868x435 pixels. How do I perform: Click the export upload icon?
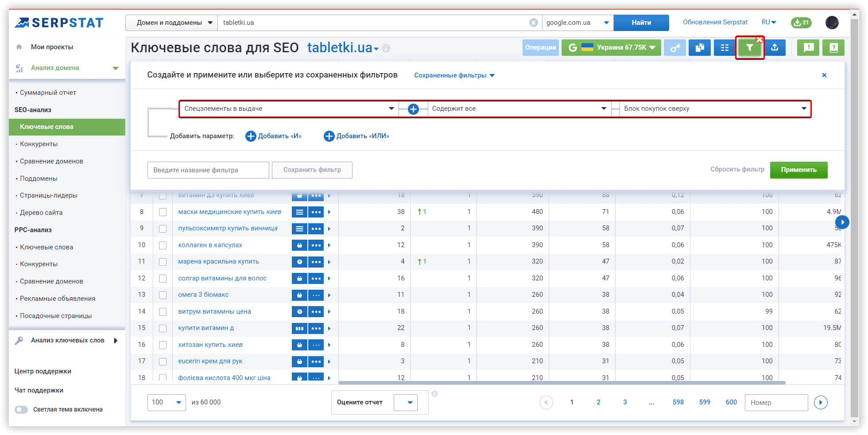tap(775, 48)
